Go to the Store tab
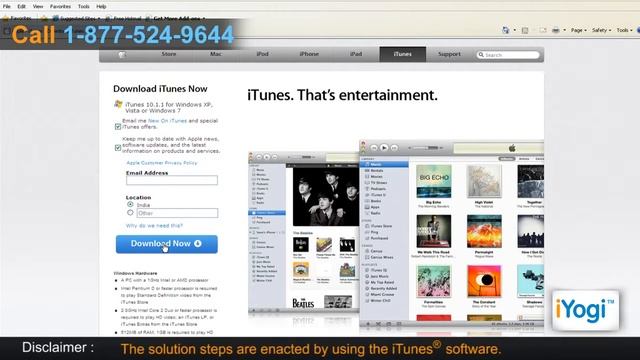This screenshot has width=640, height=360. point(169,54)
